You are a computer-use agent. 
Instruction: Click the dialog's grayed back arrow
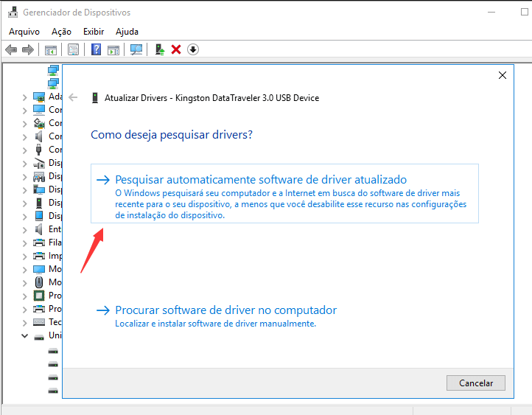[73, 98]
